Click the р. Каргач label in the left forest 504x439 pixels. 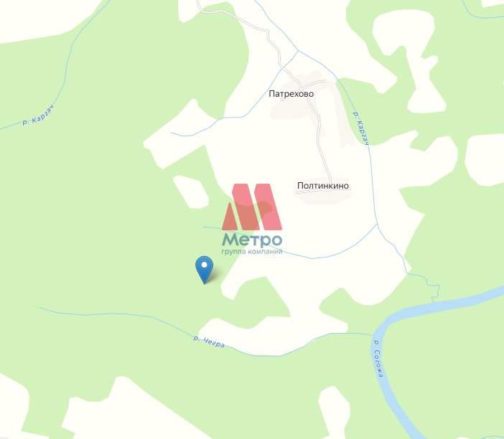[x=38, y=115]
